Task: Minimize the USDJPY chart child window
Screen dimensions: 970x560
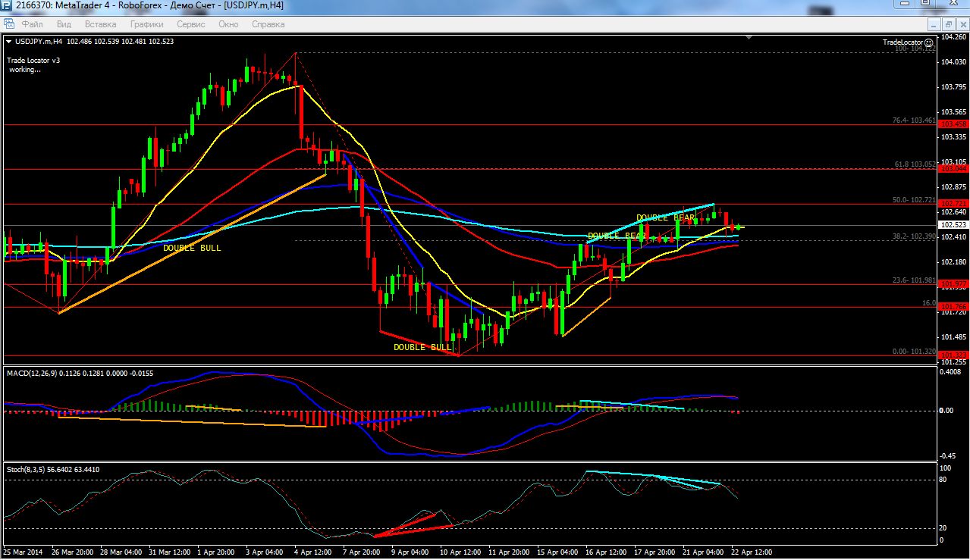Action: click(x=934, y=24)
